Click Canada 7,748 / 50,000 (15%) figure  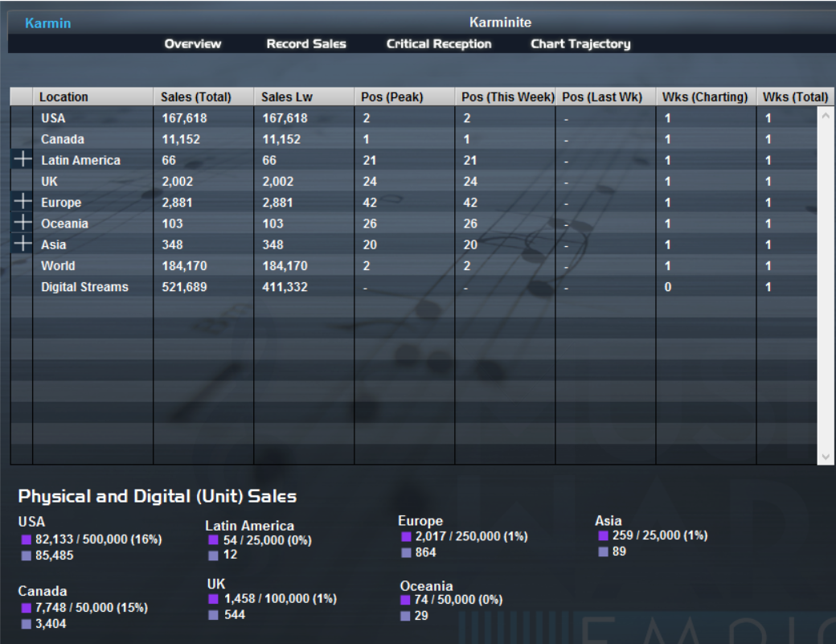[x=92, y=608]
